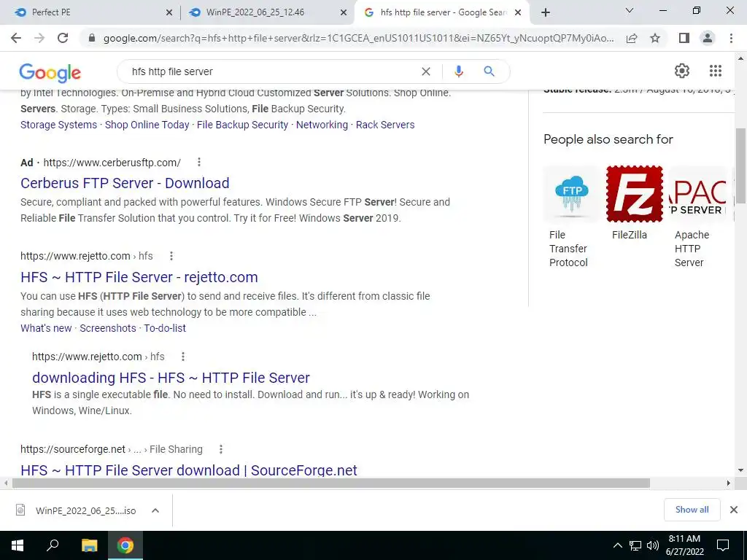747x560 pixels.
Task: Open options for the sourceforge.net result
Action: tap(220, 449)
